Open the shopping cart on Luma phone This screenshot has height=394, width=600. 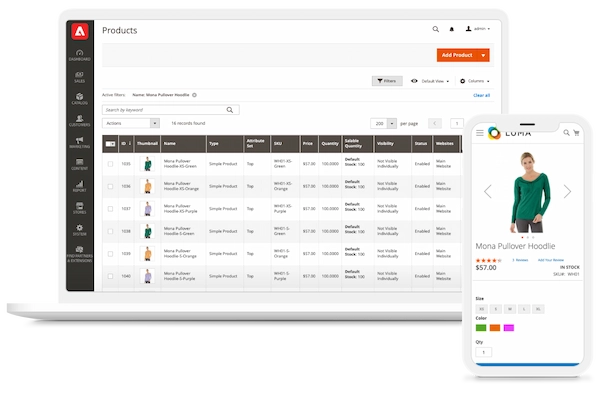click(576, 133)
